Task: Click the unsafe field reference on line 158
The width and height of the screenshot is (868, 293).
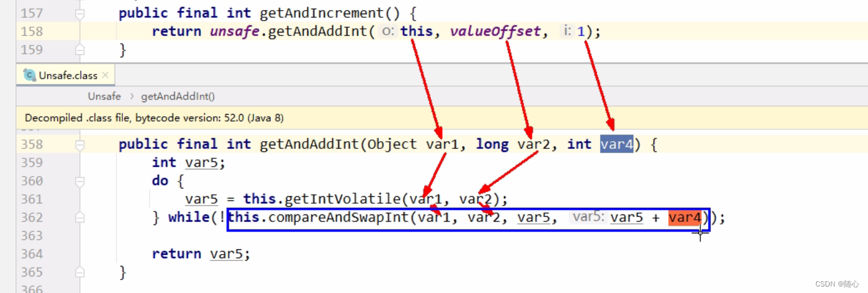Action: (235, 31)
